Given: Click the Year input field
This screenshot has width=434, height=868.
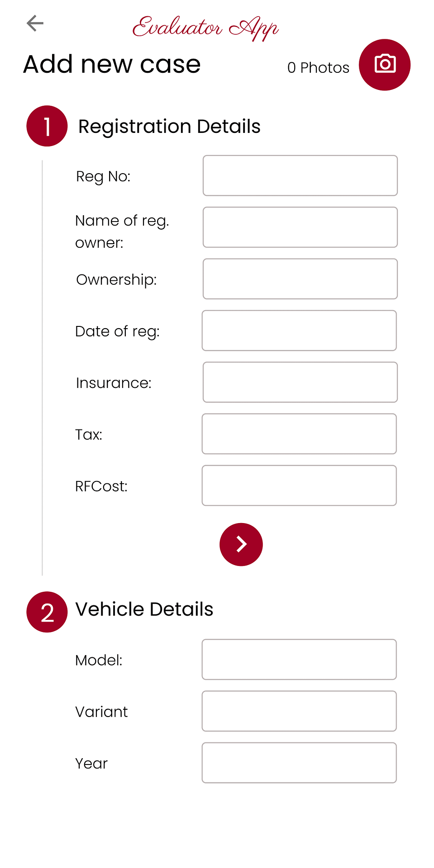Looking at the screenshot, I should click(299, 763).
